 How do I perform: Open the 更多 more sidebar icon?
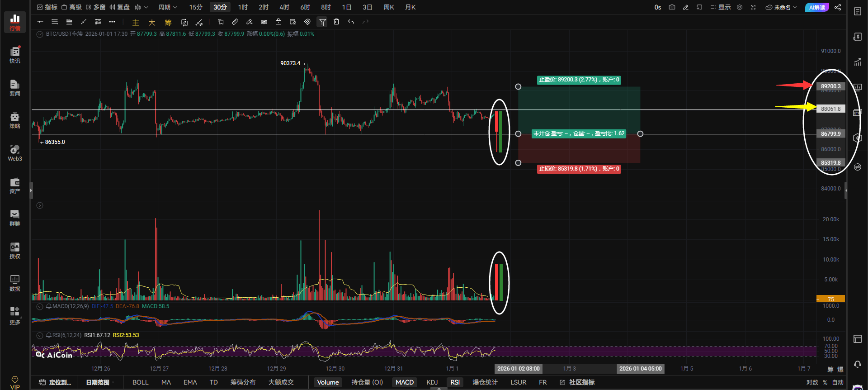(x=15, y=315)
